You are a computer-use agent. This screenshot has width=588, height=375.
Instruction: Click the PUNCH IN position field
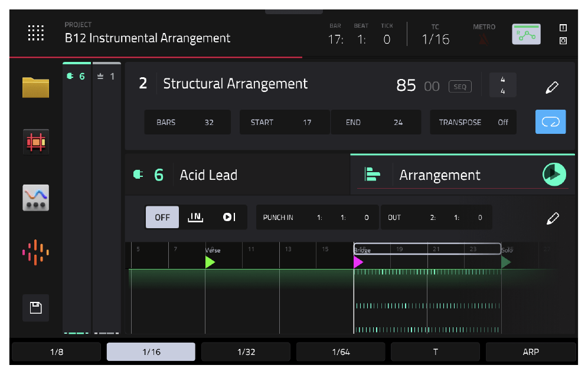coord(317,218)
